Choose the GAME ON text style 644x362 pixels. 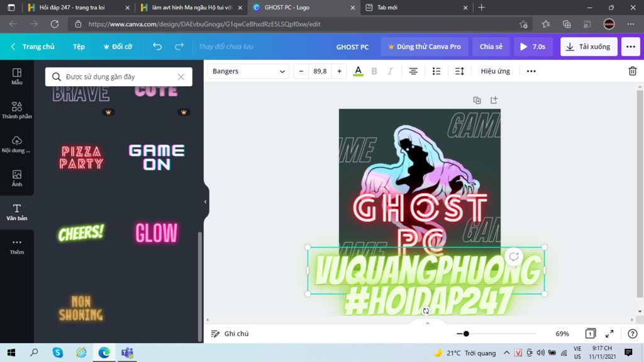tap(157, 157)
